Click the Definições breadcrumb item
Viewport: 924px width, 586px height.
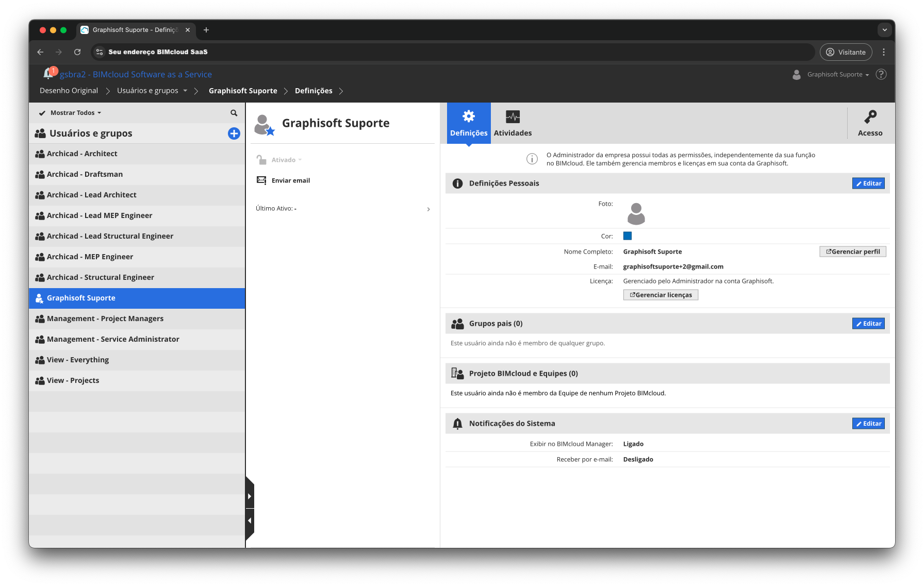[313, 91]
